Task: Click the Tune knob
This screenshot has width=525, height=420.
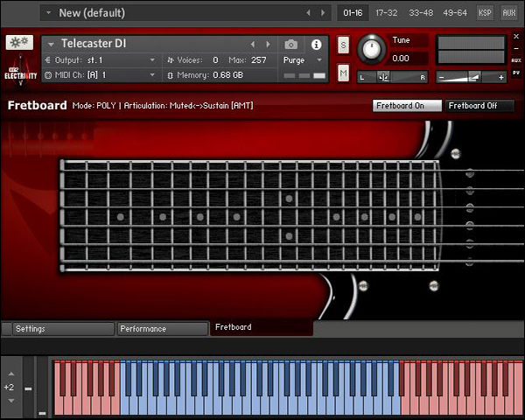Action: (x=372, y=49)
